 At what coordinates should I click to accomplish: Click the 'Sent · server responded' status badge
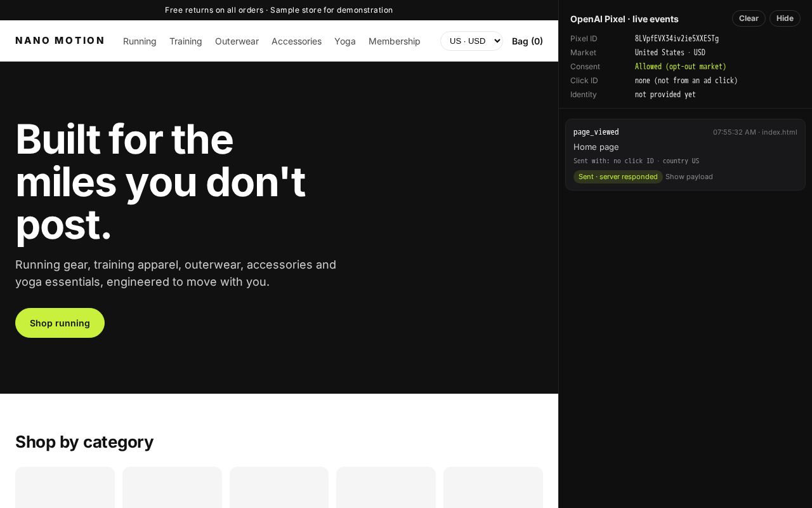[618, 177]
